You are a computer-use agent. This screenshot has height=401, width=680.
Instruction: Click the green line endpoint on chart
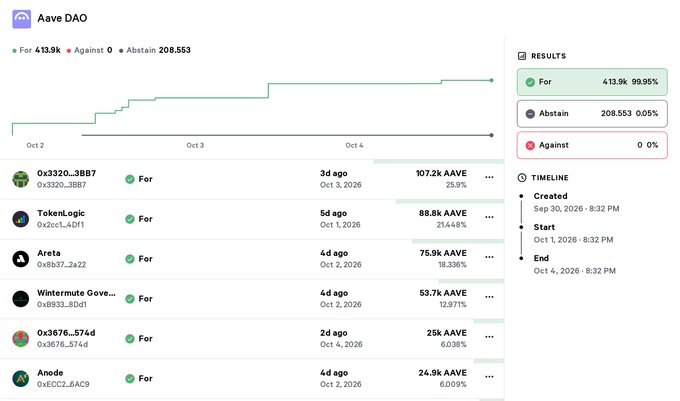[x=491, y=80]
